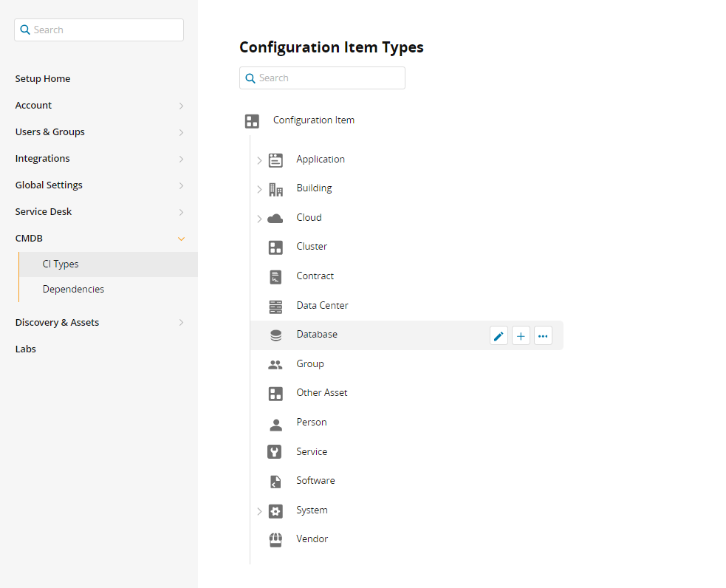
Task: Go to Setup Home
Action: click(43, 79)
